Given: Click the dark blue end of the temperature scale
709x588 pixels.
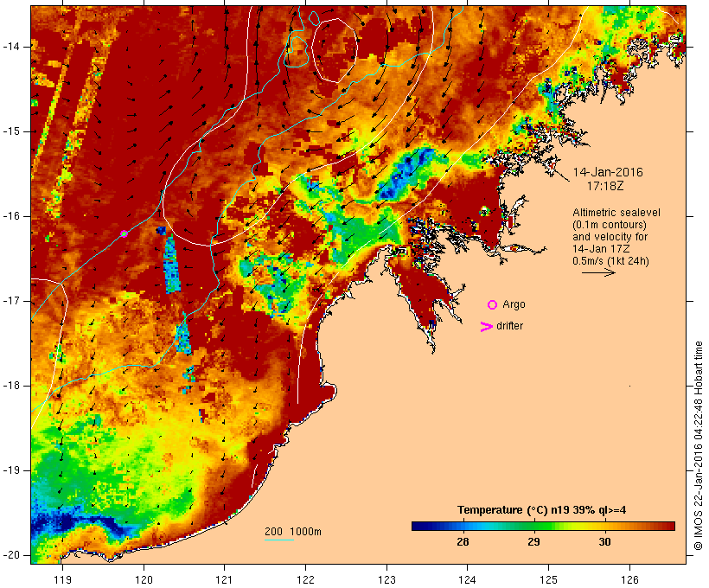Looking at the screenshot, I should click(x=418, y=526).
